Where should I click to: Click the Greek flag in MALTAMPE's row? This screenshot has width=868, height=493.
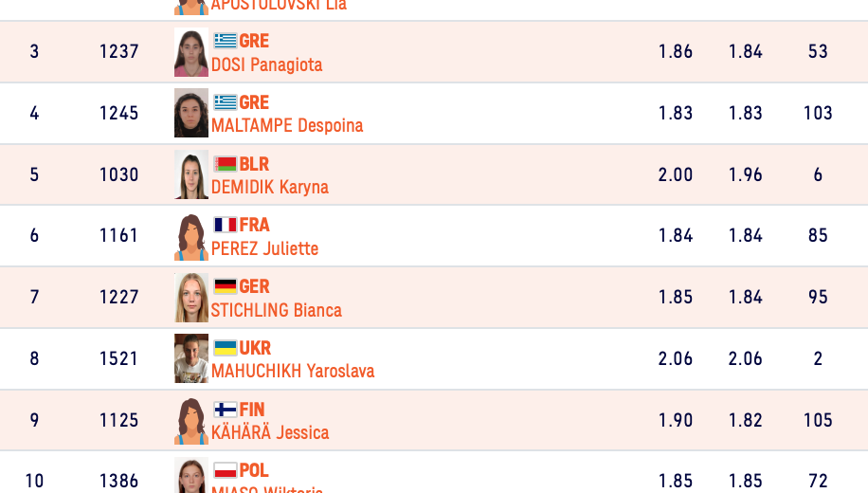coord(225,102)
